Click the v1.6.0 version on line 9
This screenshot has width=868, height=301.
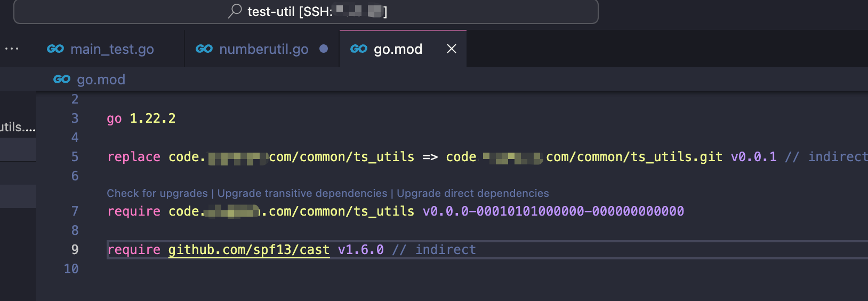pyautogui.click(x=361, y=250)
